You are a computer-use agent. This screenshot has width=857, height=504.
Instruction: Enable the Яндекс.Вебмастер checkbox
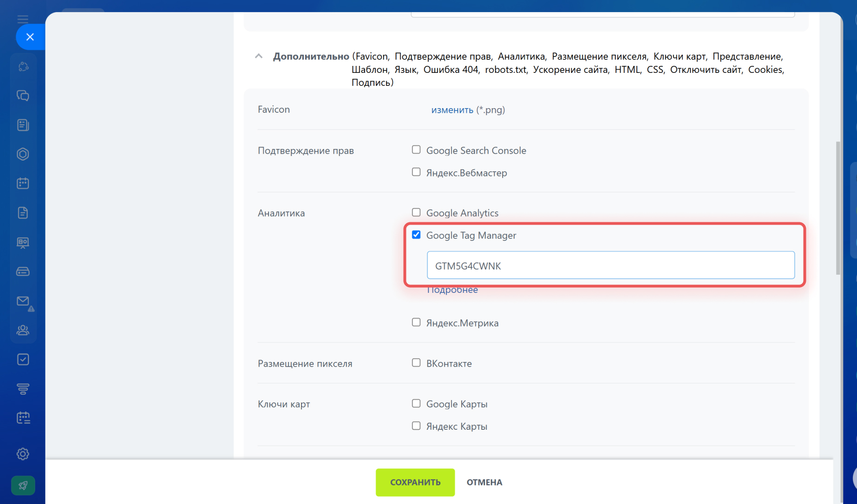416,172
